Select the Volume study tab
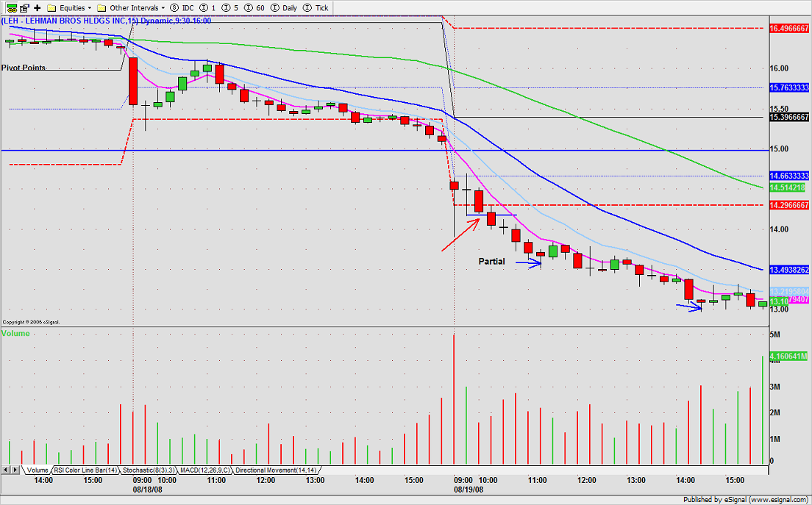 pyautogui.click(x=37, y=470)
